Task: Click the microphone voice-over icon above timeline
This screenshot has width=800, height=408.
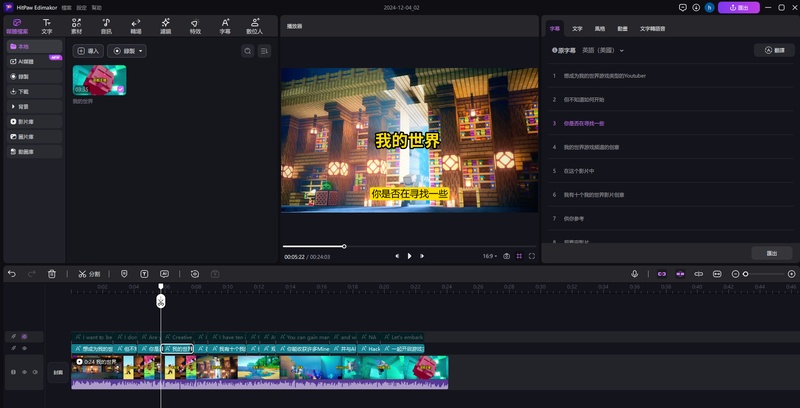Action: [634, 273]
